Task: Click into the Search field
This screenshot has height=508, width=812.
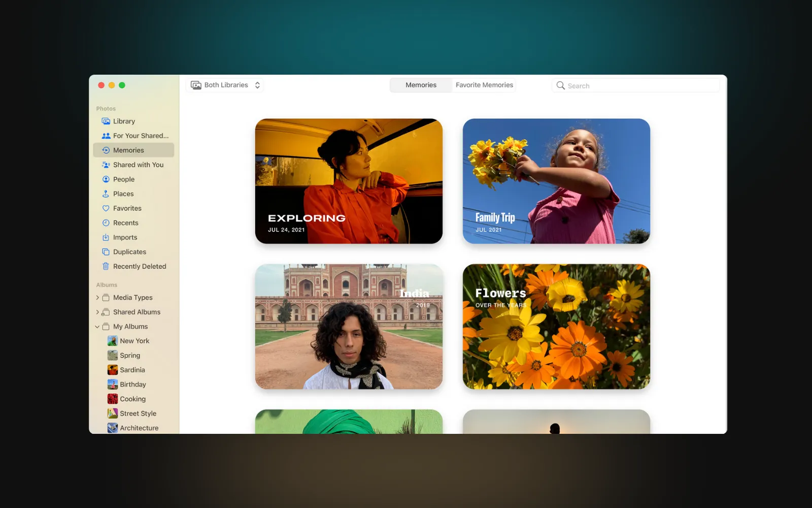Action: pyautogui.click(x=635, y=85)
